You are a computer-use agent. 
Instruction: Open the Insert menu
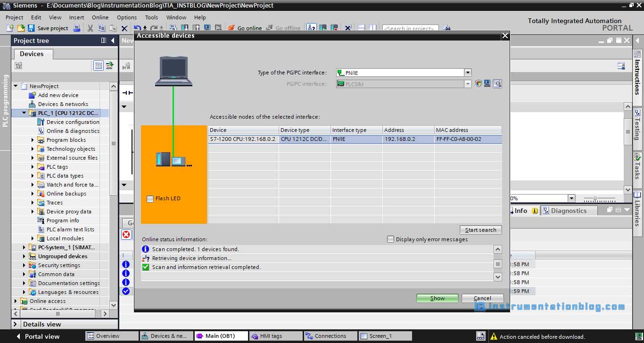click(77, 17)
